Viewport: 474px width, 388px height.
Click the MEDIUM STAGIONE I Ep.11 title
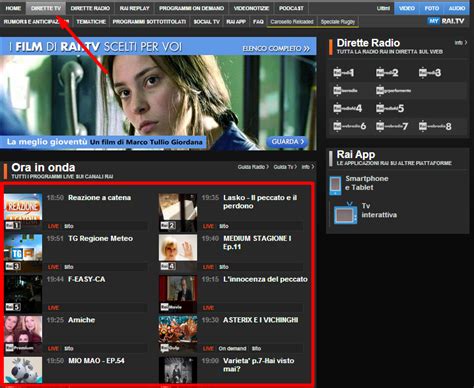point(257,243)
